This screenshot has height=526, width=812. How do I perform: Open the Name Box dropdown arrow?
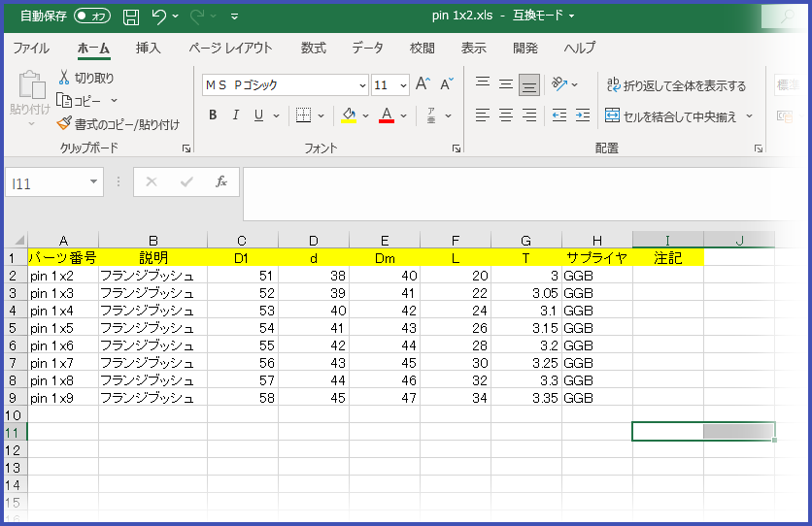pyautogui.click(x=94, y=182)
